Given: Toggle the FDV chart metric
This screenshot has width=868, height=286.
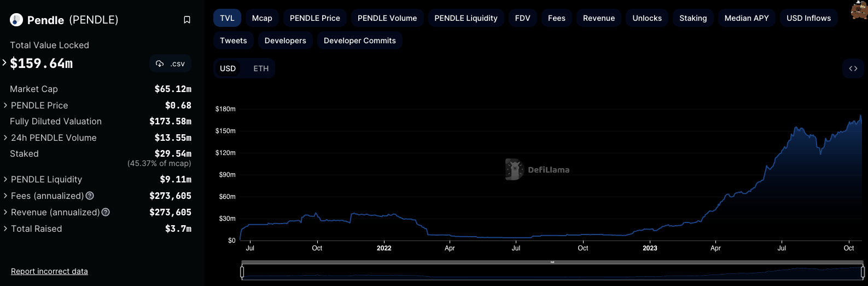Looking at the screenshot, I should [x=523, y=18].
